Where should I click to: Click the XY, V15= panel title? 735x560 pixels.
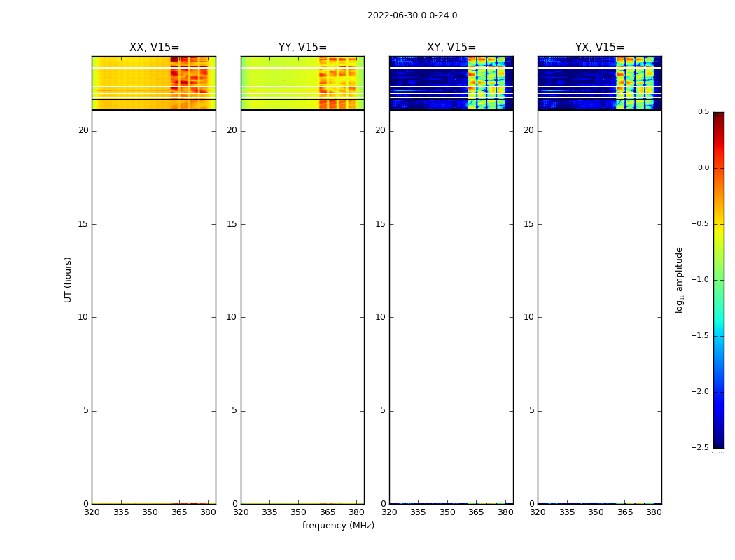[x=451, y=48]
